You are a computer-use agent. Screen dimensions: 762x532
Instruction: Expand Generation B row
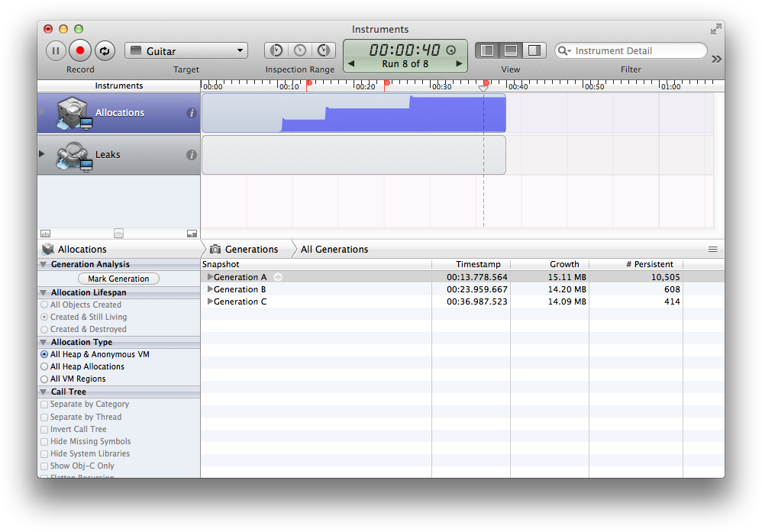tap(211, 289)
